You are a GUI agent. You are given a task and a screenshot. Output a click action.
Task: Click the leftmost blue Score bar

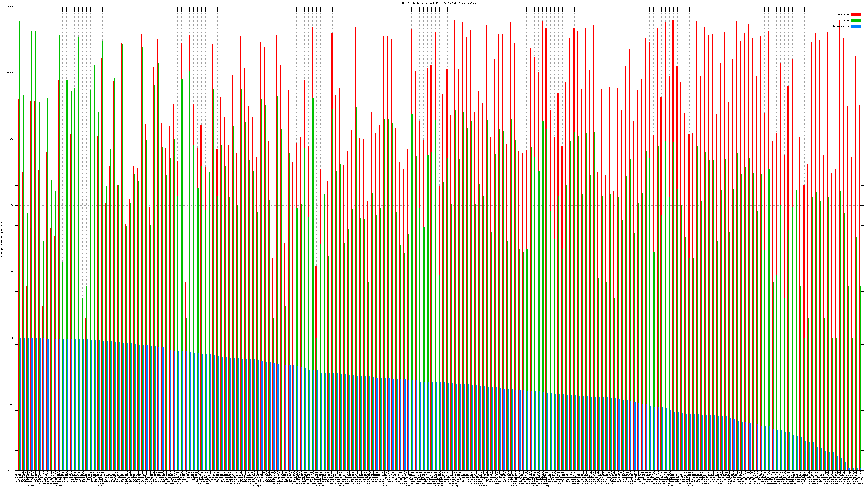tap(20, 404)
